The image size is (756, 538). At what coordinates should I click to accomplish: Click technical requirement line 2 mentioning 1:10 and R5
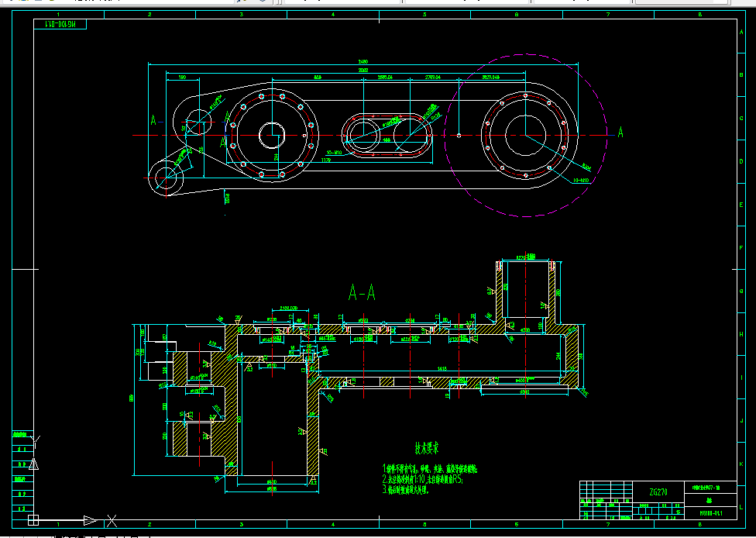click(x=423, y=479)
